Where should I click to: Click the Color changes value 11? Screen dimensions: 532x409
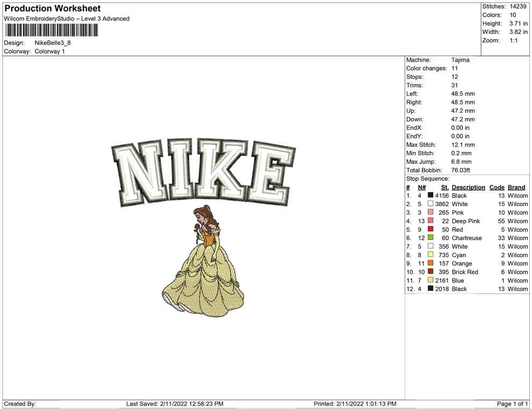coord(455,68)
